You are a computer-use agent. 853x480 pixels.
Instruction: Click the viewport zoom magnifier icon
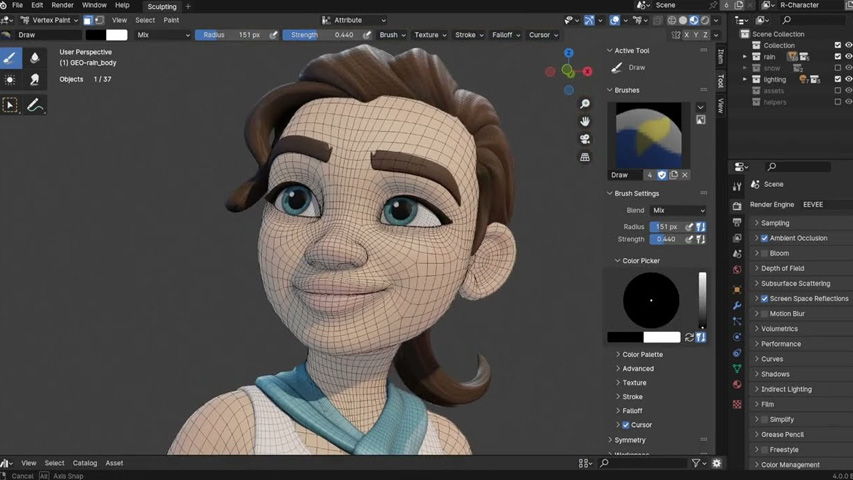click(585, 104)
